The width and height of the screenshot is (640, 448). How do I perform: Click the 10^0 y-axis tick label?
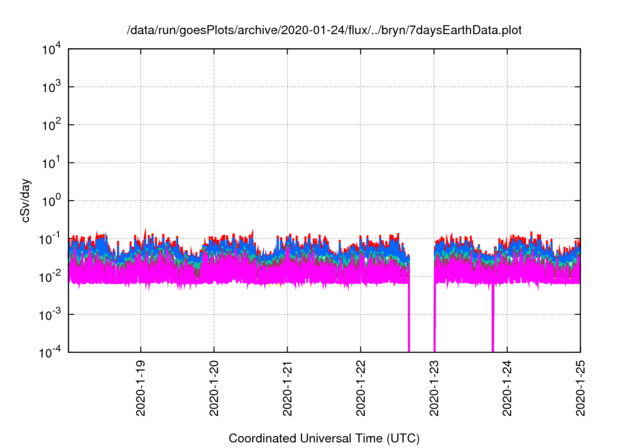tap(51, 201)
